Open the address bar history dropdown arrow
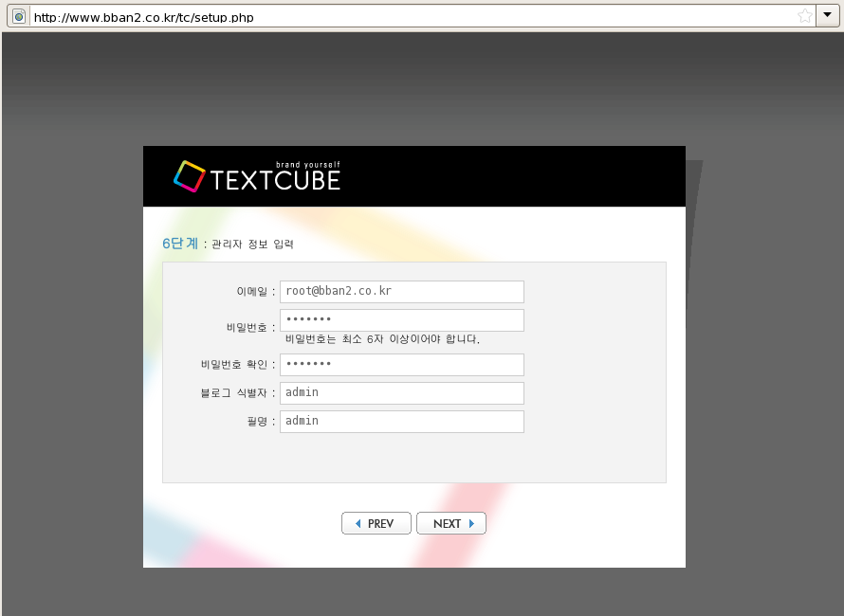Image resolution: width=844 pixels, height=616 pixels. click(828, 15)
